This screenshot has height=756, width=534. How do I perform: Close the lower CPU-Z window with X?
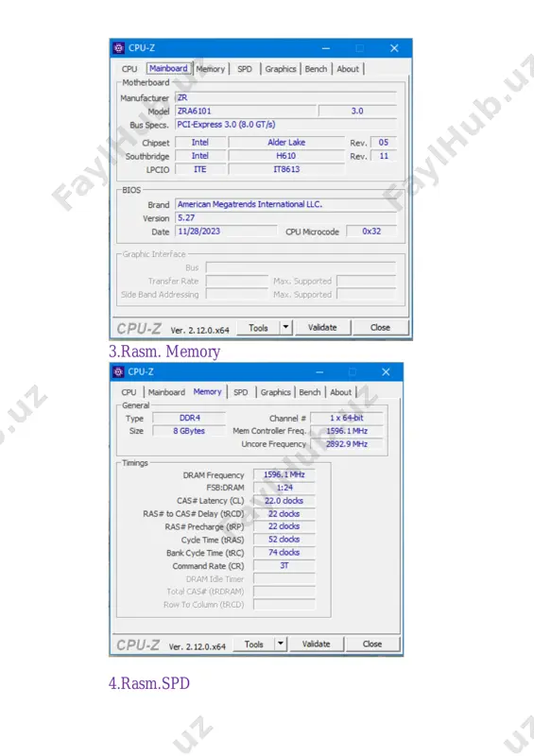point(386,372)
